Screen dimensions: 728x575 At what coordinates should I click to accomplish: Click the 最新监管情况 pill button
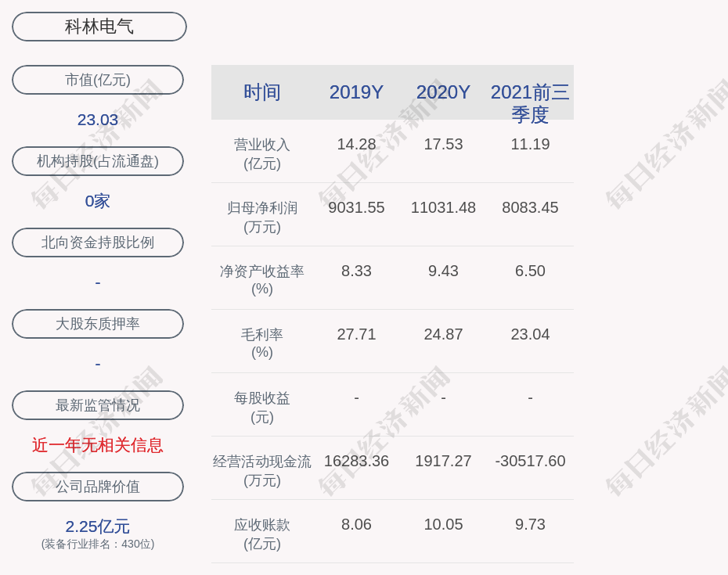[98, 405]
